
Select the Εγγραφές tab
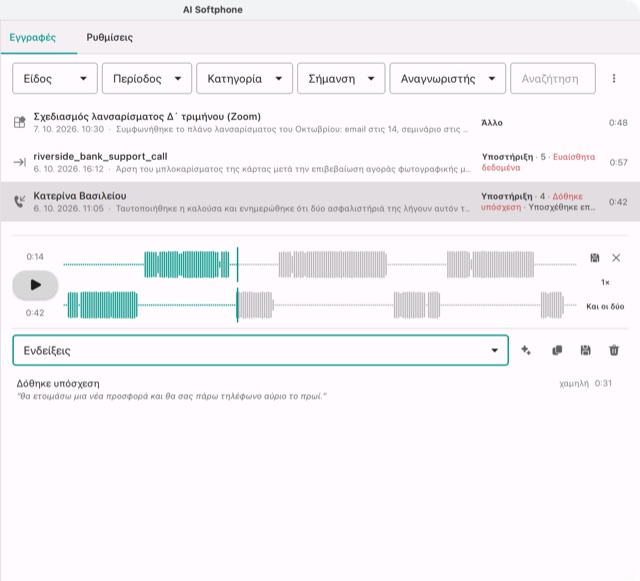click(x=33, y=37)
